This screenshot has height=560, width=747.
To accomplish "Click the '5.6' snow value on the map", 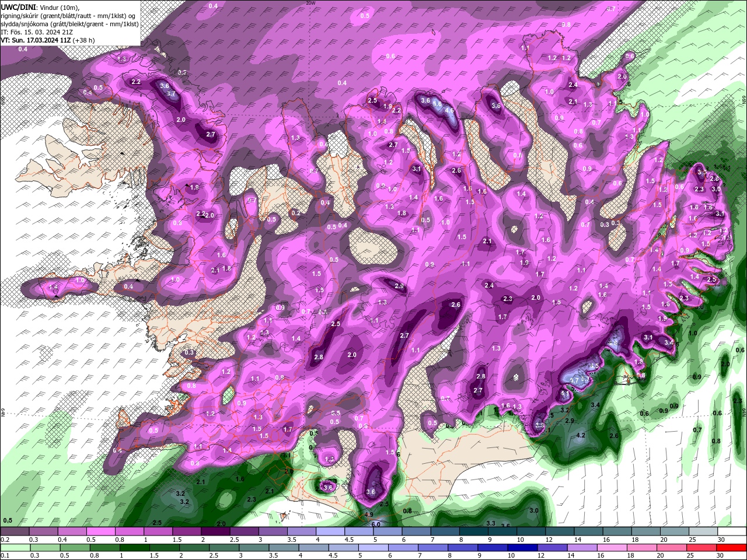I will [x=437, y=103].
